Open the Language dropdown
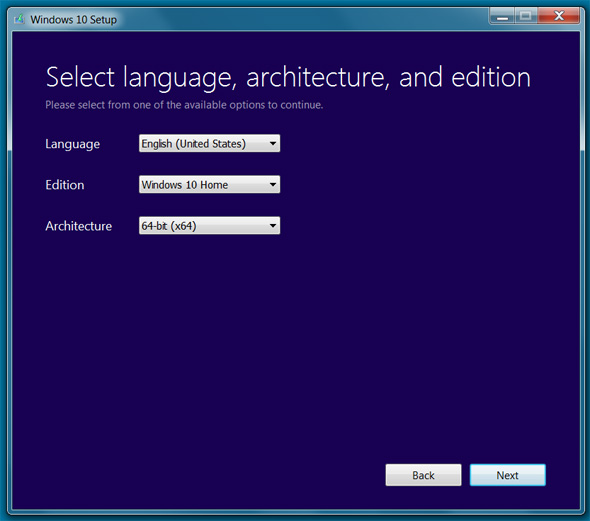This screenshot has width=590, height=521. tap(209, 143)
